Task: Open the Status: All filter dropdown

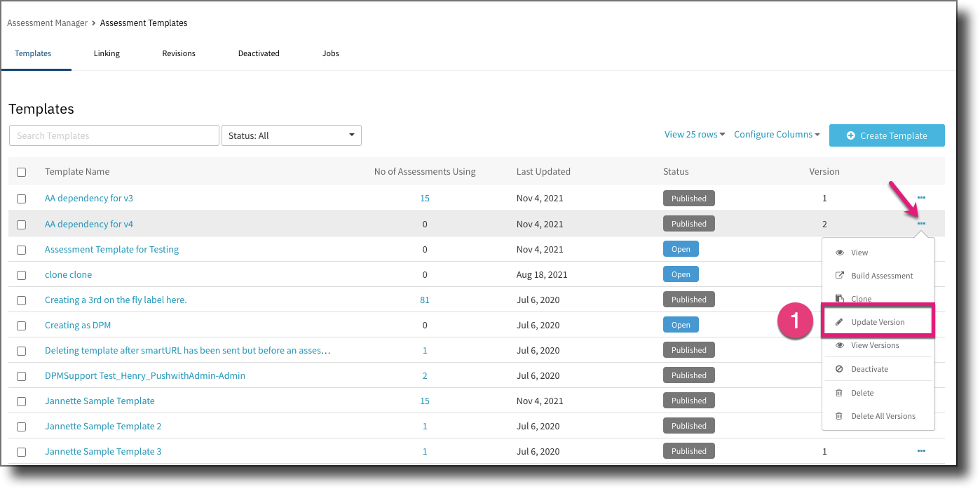Action: 291,135
